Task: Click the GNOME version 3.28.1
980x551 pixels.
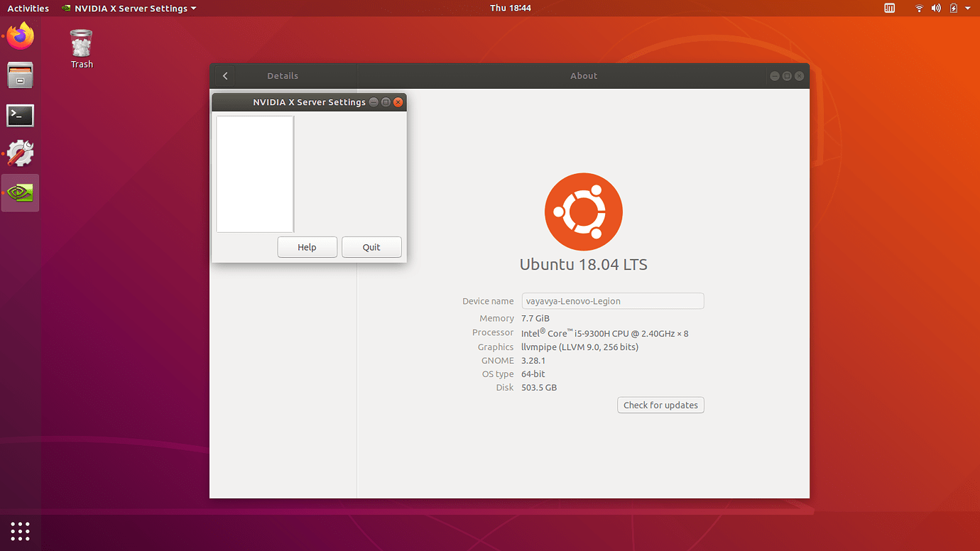Action: pos(533,361)
